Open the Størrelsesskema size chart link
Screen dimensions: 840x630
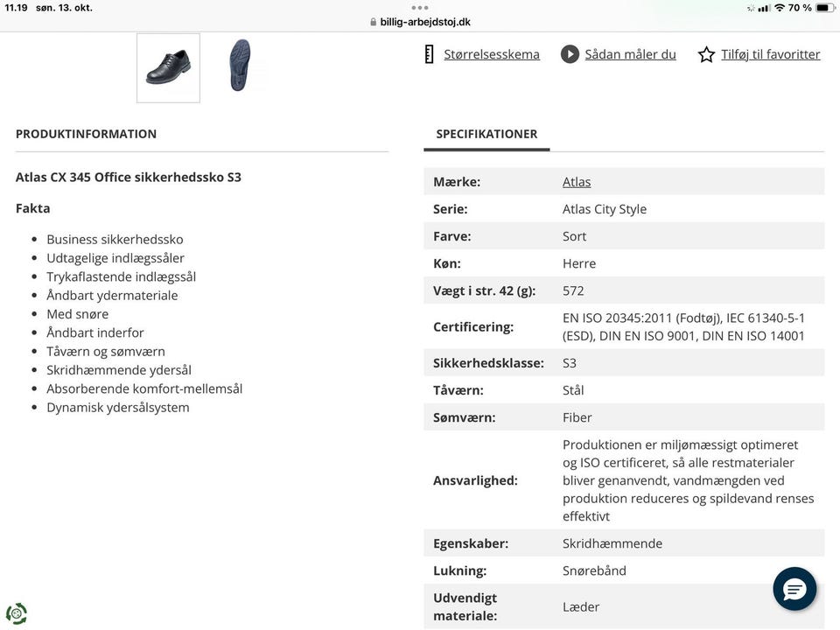[492, 54]
